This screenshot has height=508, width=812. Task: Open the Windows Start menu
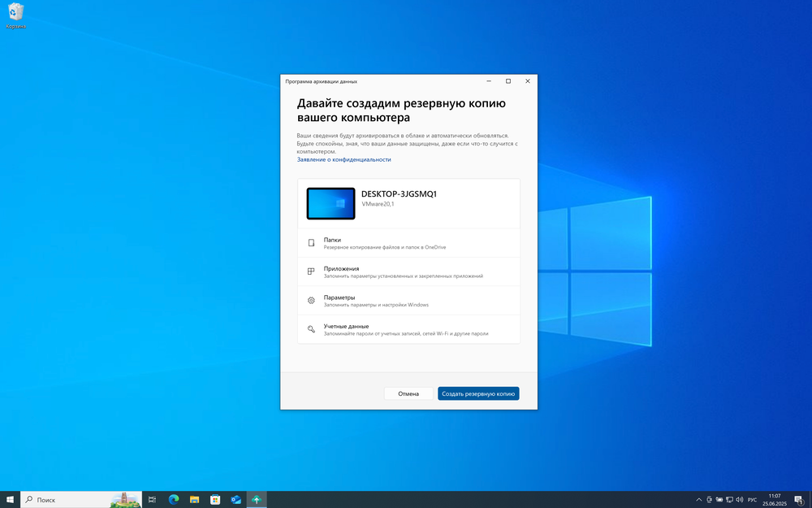click(10, 500)
